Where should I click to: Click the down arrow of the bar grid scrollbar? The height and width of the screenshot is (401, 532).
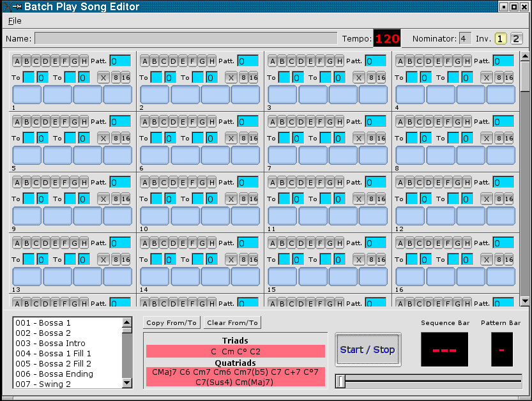[525, 301]
